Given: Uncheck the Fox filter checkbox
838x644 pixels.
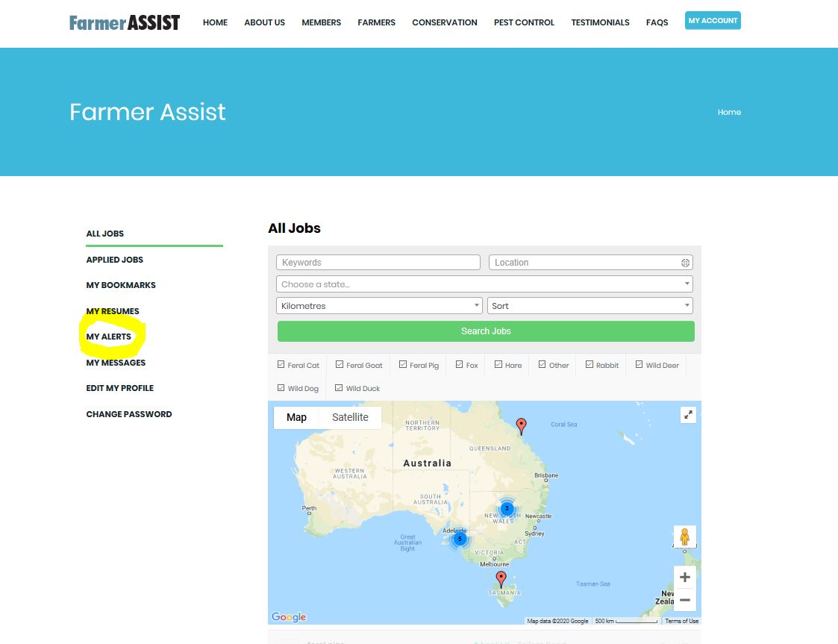Looking at the screenshot, I should [459, 365].
